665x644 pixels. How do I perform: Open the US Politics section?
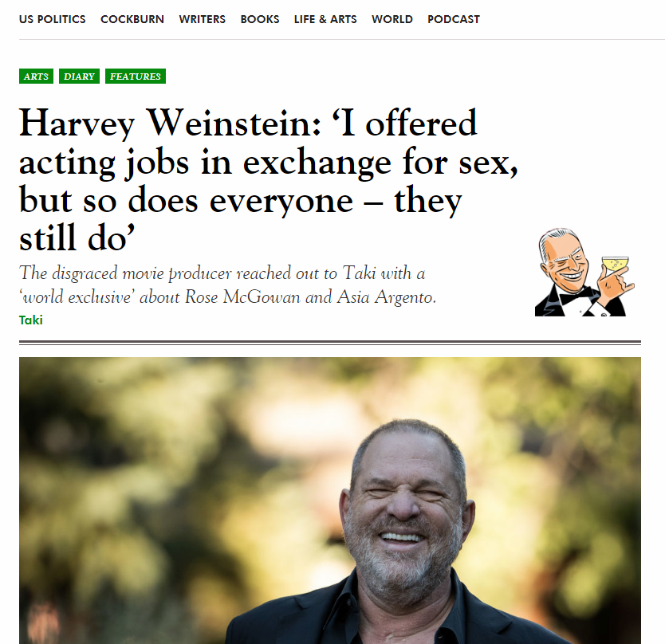52,19
